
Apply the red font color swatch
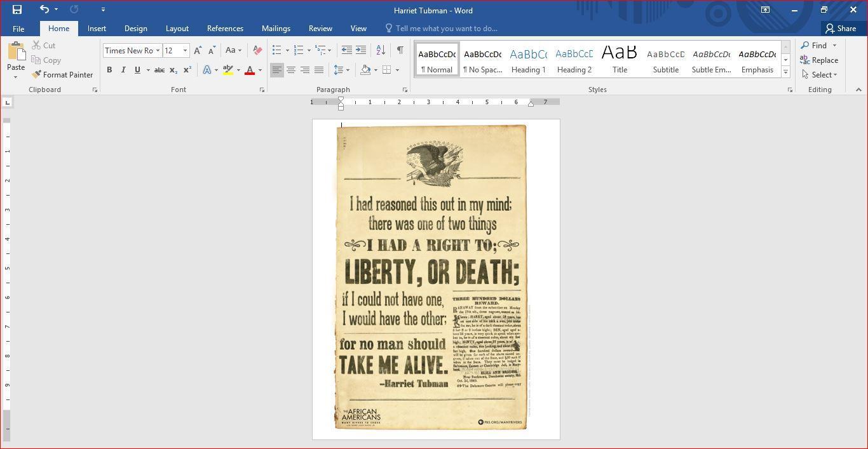click(x=250, y=70)
